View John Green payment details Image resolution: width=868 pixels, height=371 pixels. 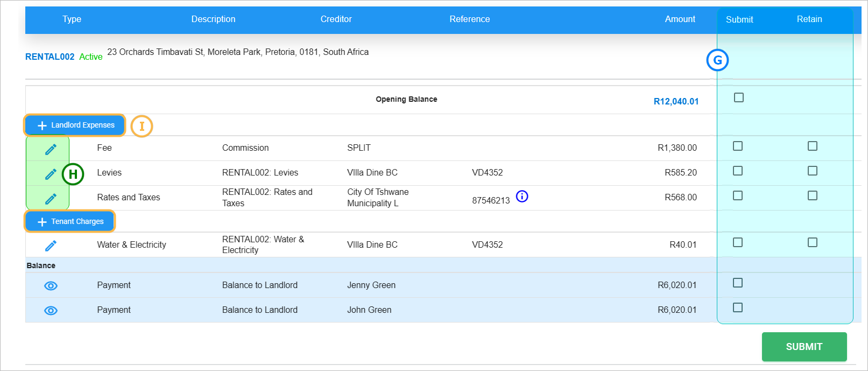tap(51, 311)
